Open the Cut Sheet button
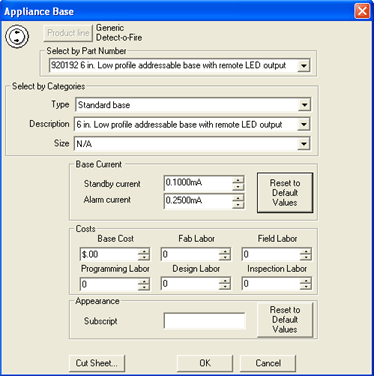The image size is (374, 376). point(97,363)
